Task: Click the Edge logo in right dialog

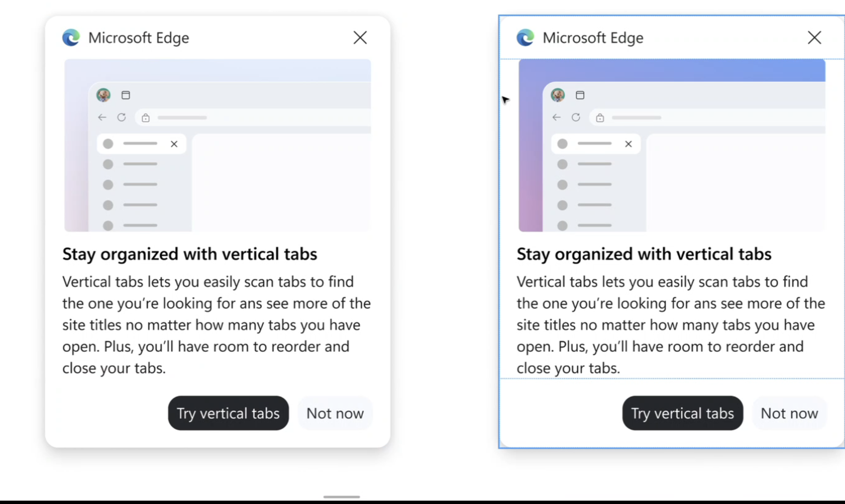Action: tap(525, 38)
